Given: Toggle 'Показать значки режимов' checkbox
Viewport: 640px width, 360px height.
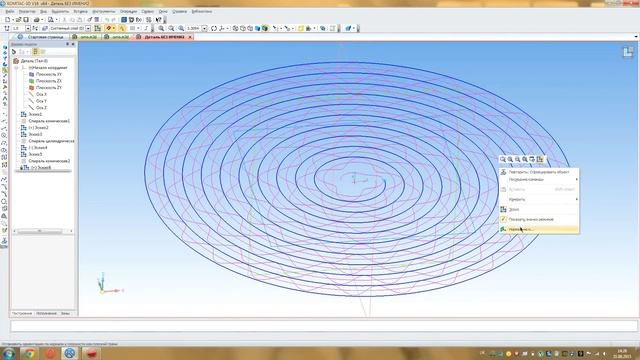Looking at the screenshot, I should (503, 219).
